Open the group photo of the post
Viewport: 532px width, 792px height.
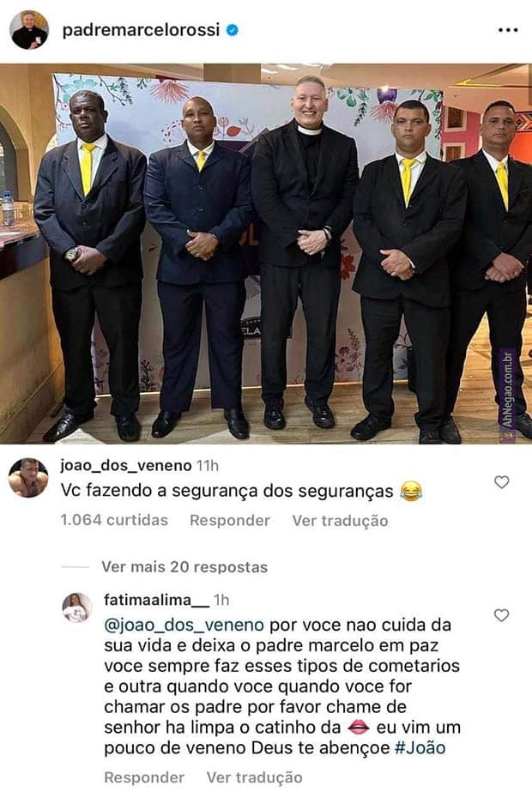266,254
